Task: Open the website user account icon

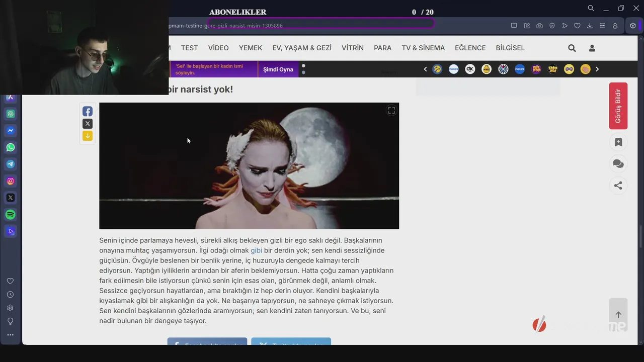Action: [592, 48]
